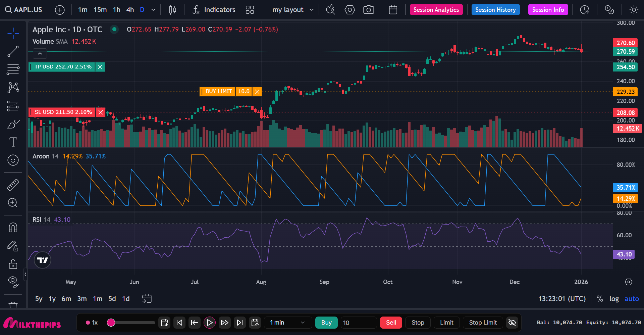Select the ruler measure tool

pos(13,185)
